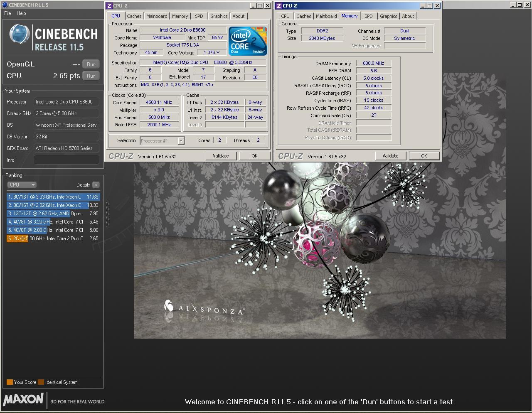Click OK in right CPU-Z window
The height and width of the screenshot is (413, 532).
pyautogui.click(x=424, y=156)
